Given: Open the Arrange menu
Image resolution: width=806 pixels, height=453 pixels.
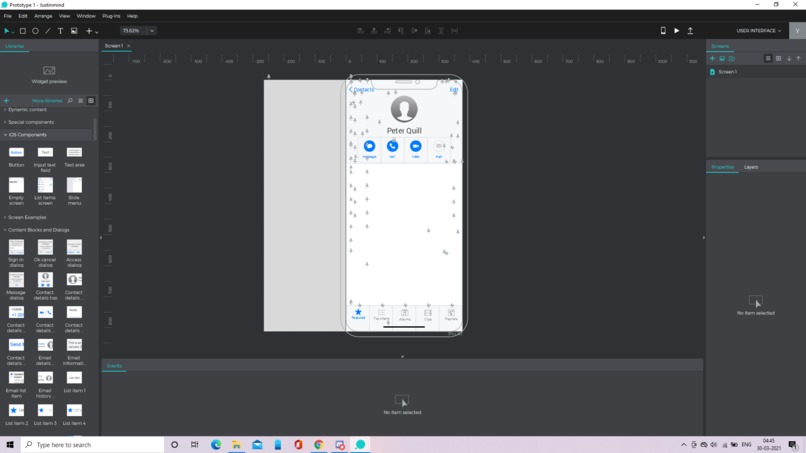Looking at the screenshot, I should (43, 16).
